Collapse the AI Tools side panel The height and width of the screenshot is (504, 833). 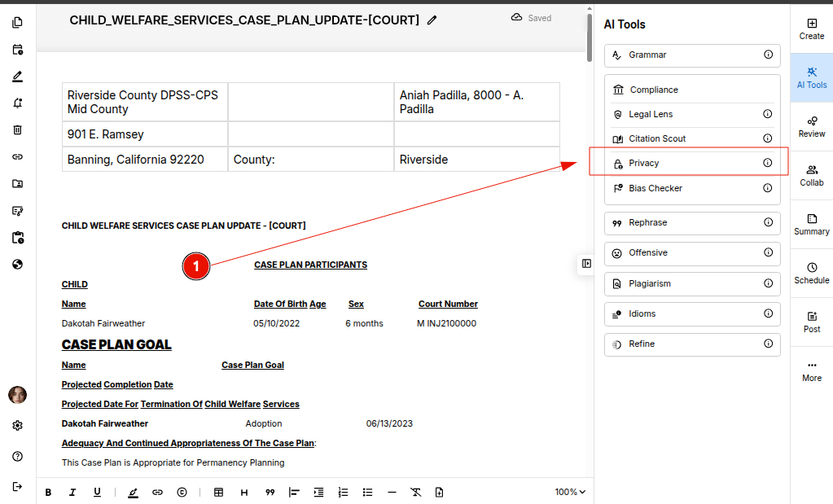586,263
